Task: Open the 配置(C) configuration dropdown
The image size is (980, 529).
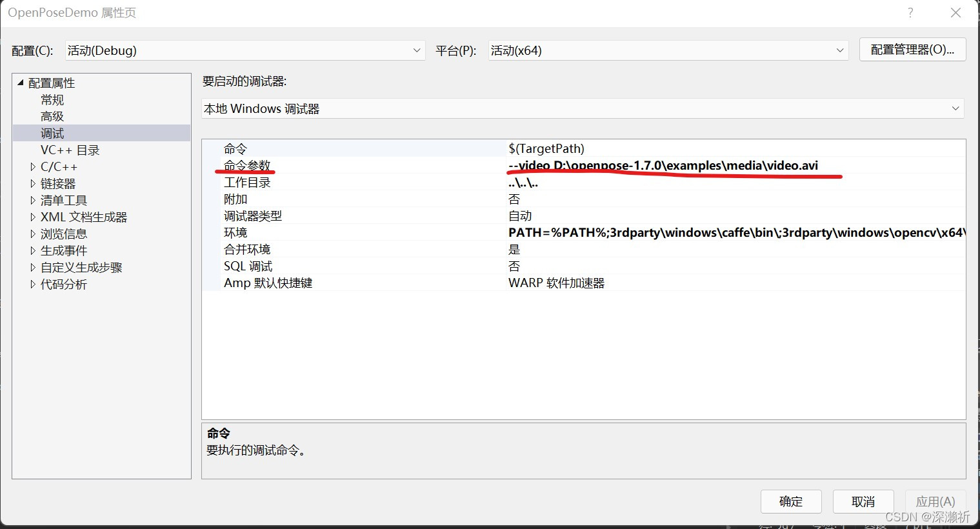Action: [416, 50]
